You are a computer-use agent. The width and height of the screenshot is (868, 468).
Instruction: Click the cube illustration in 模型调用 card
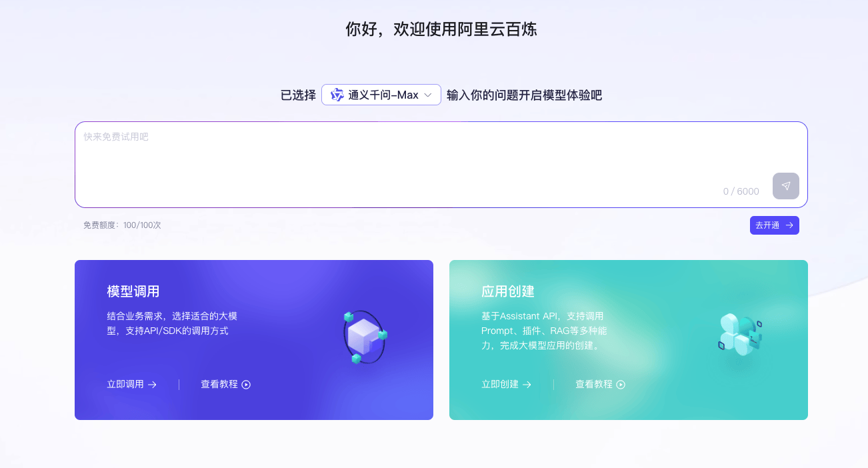(x=365, y=337)
